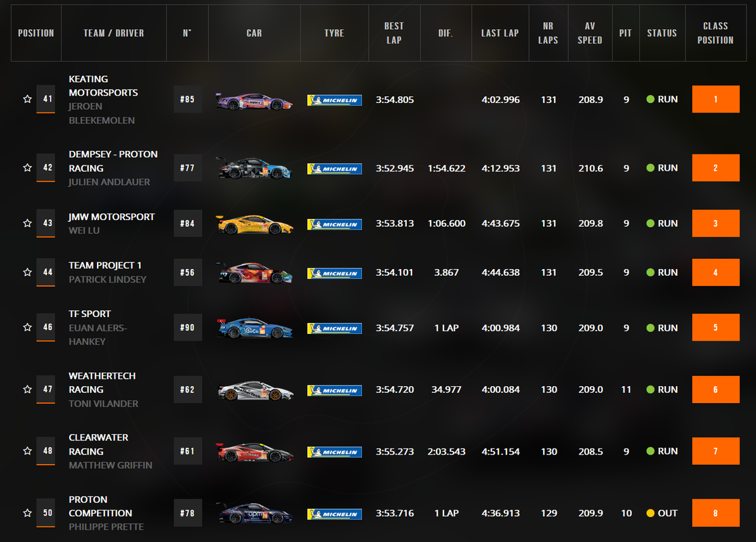Open driver WEI LU
Screen dimensions: 756x542
pyautogui.click(x=84, y=231)
